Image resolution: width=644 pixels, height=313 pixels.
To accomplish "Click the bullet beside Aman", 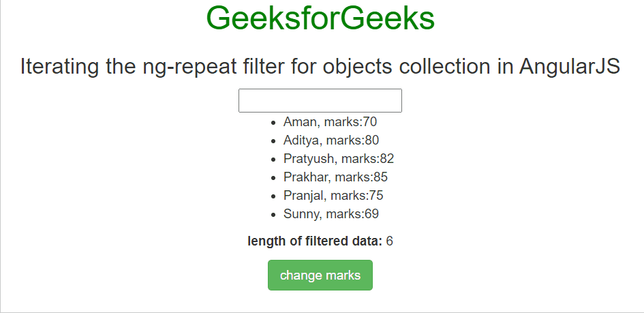I will click(x=274, y=123).
